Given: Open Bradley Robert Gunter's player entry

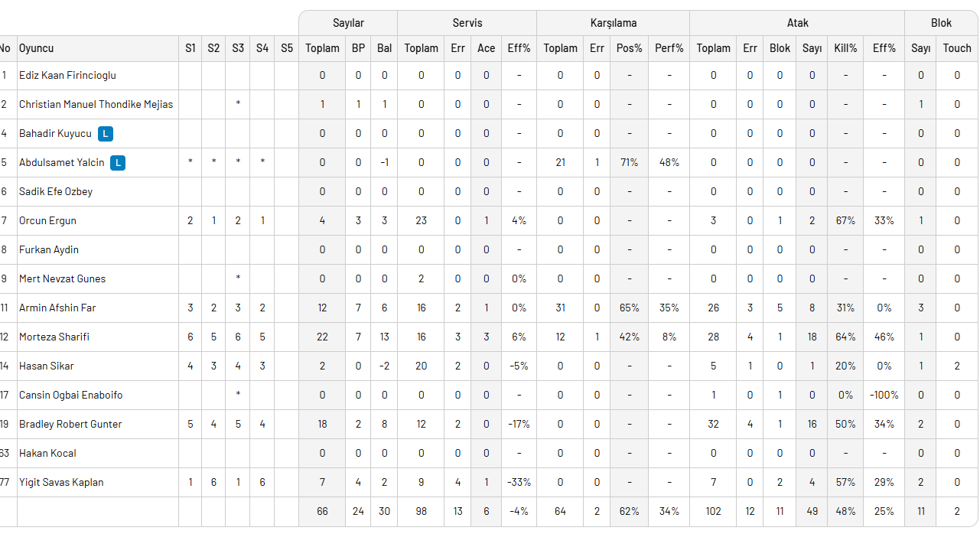Looking at the screenshot, I should 70,425.
